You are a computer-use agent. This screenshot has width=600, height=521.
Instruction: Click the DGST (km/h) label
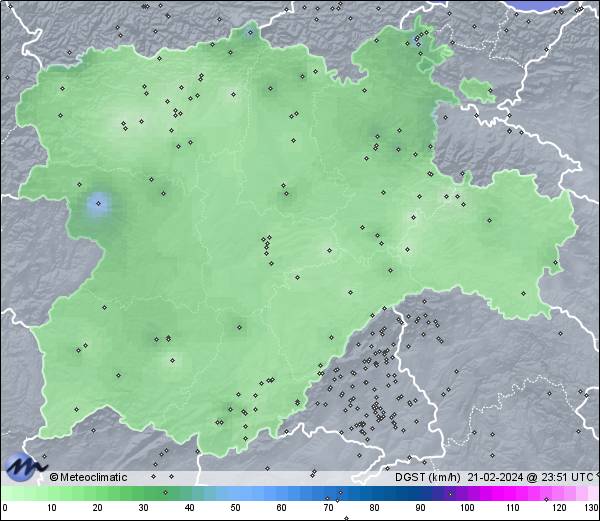(x=427, y=477)
